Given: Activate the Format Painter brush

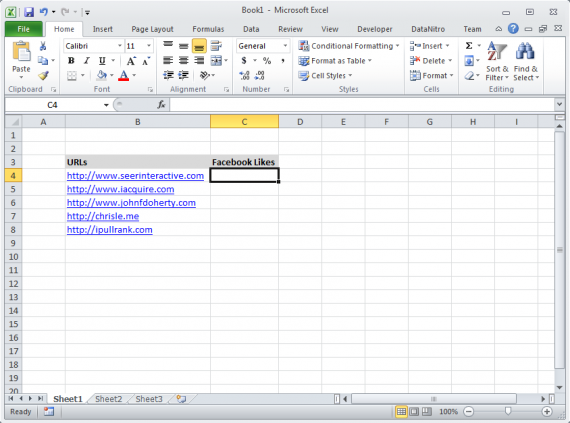Looking at the screenshot, I should [43, 75].
